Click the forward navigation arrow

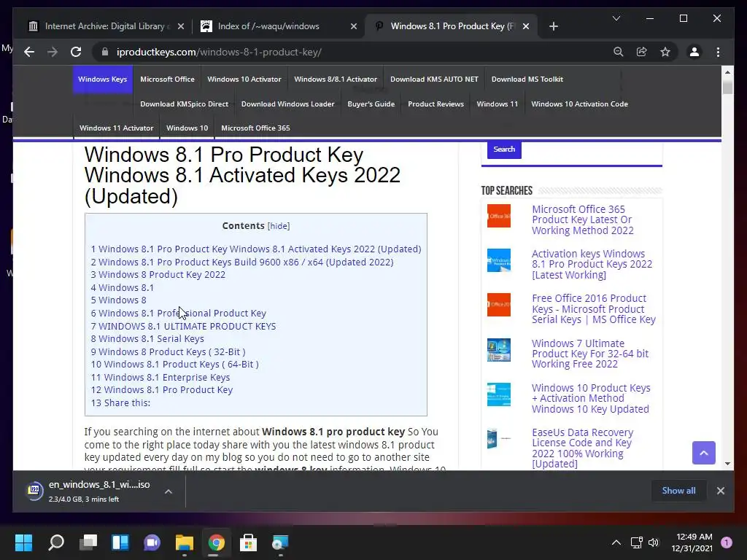click(x=53, y=52)
